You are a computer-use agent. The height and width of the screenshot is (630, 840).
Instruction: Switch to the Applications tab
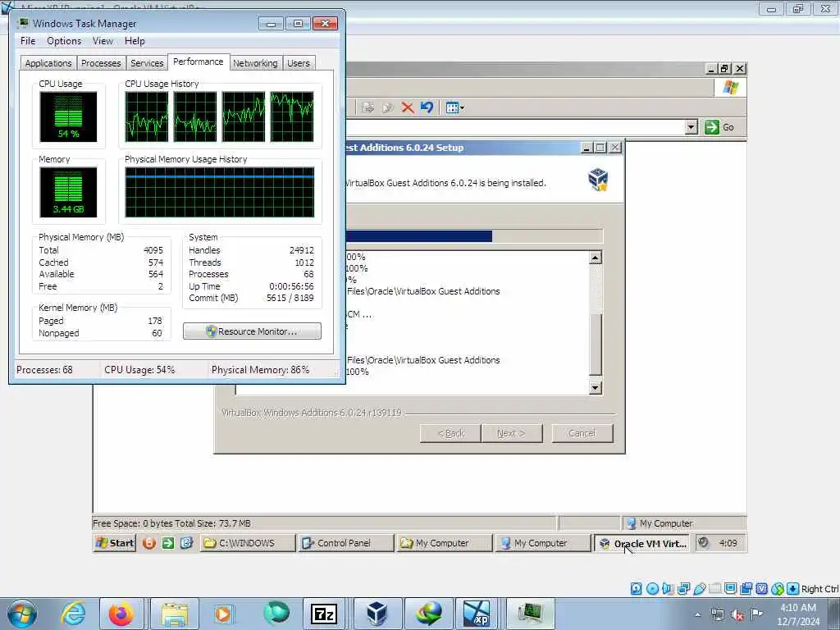48,63
